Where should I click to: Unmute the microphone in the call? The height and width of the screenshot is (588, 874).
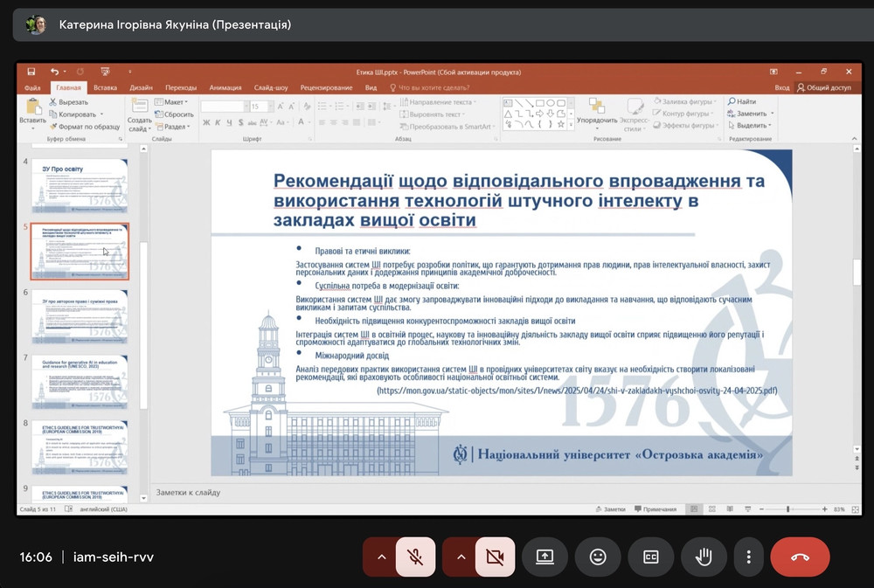click(415, 557)
